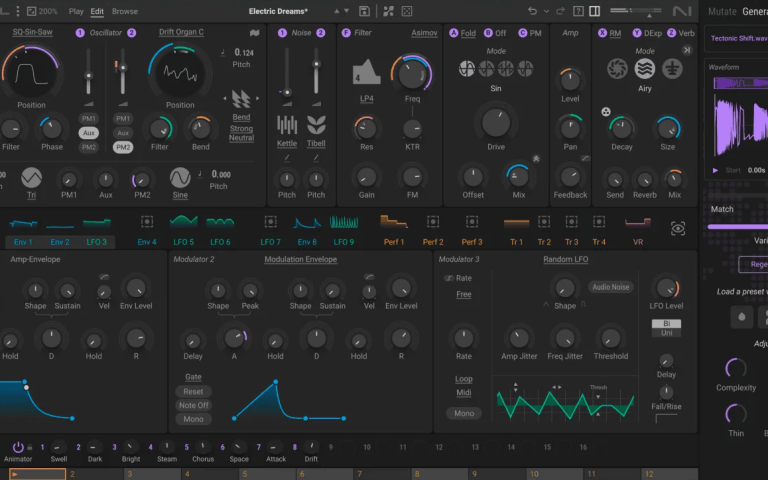Image resolution: width=768 pixels, height=480 pixels.
Task: Open the Random LFO type dropdown
Action: [566, 259]
